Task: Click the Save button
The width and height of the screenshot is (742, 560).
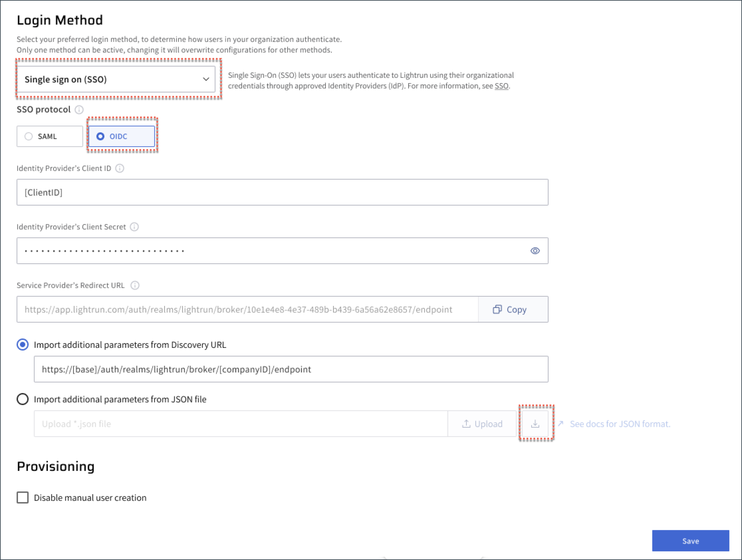Action: coord(690,541)
